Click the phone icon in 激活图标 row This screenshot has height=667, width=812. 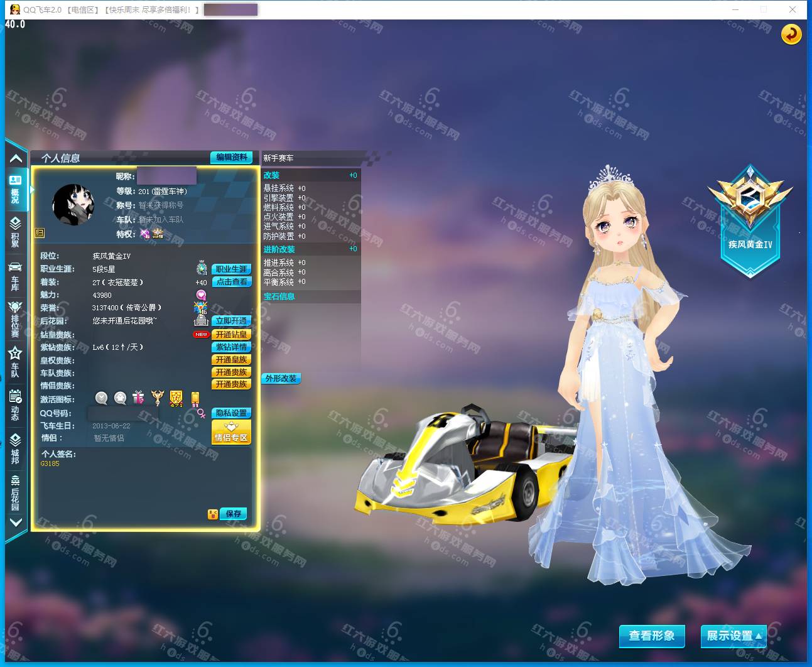tap(195, 398)
